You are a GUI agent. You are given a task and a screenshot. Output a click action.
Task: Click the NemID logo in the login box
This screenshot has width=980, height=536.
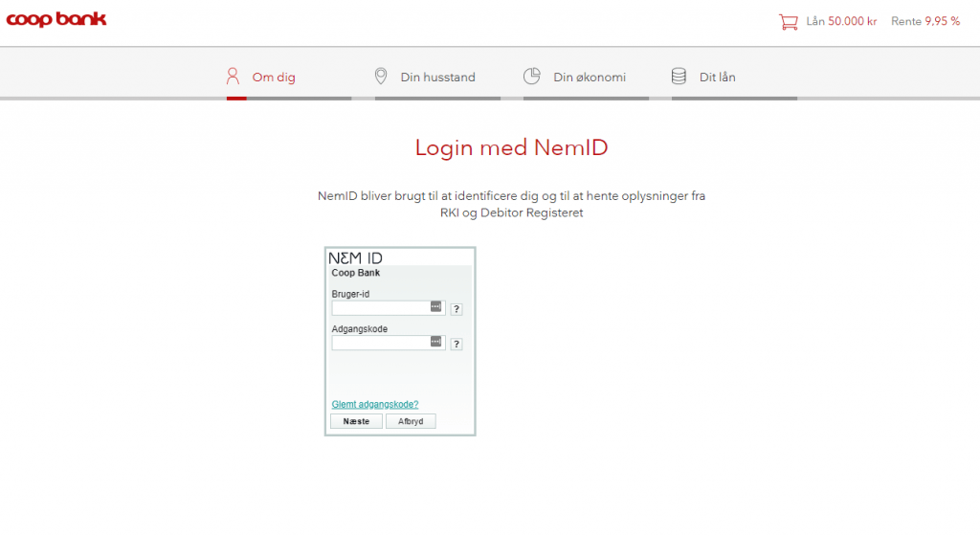[356, 258]
